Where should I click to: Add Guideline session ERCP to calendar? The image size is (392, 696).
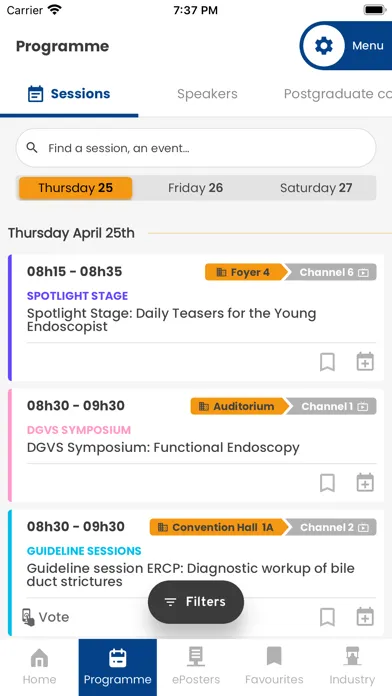click(365, 617)
